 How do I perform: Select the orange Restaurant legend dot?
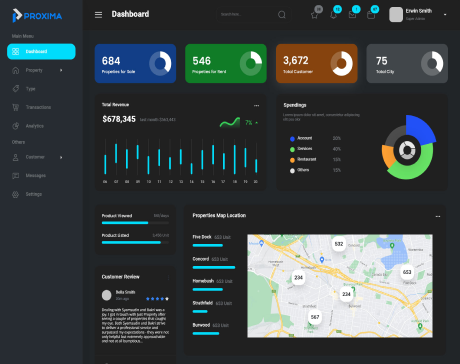292,160
